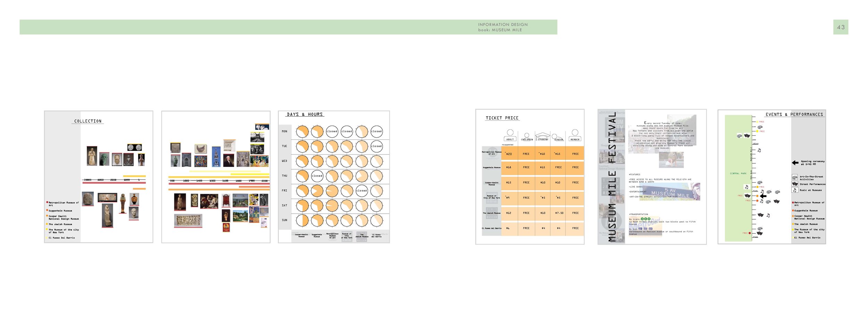The width and height of the screenshot is (868, 334).
Task: Click the Children figure icon
Action: 527,137
